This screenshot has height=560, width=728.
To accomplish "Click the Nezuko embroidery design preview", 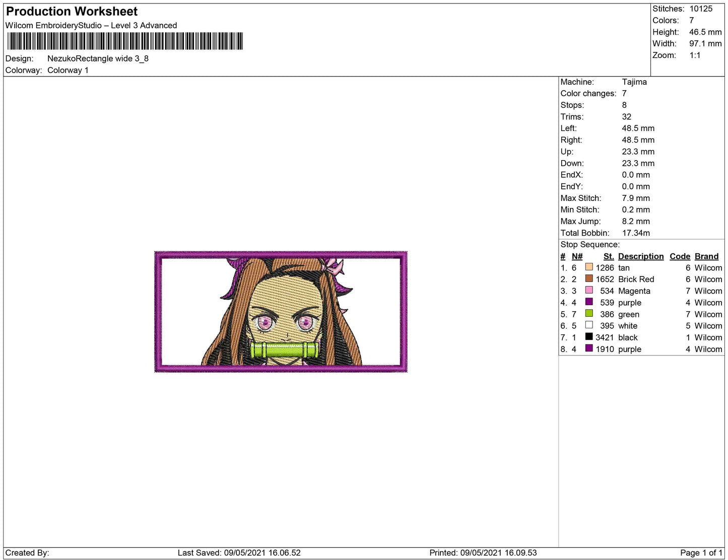I will click(281, 312).
